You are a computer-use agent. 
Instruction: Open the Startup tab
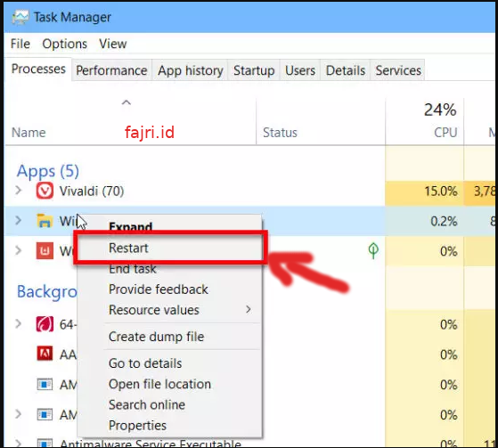(254, 70)
